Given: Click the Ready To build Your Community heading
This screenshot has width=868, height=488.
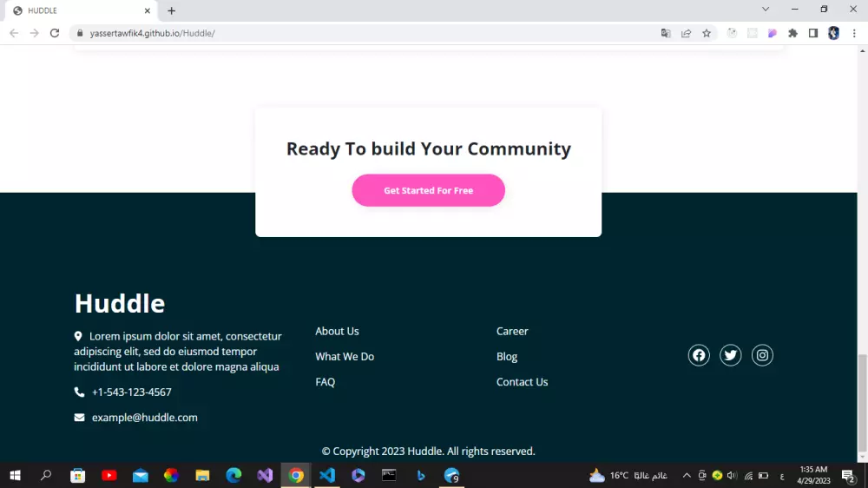Looking at the screenshot, I should 429,148.
